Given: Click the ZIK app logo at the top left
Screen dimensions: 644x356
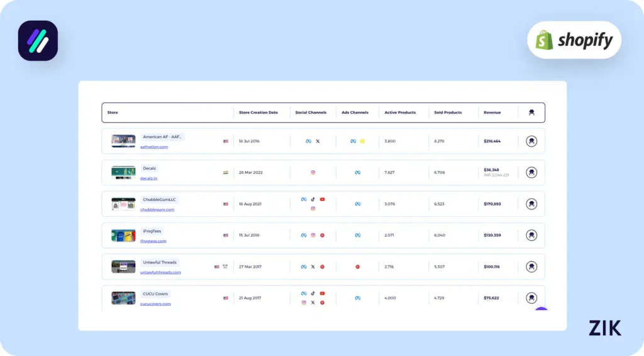Looking at the screenshot, I should coord(38,41).
